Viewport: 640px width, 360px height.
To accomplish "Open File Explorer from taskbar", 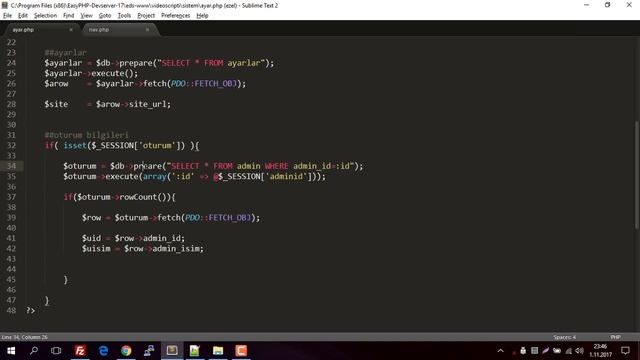I will pyautogui.click(x=218, y=351).
